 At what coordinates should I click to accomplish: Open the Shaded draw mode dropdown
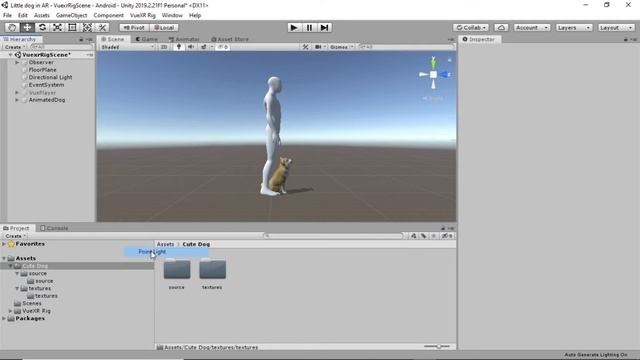(x=127, y=47)
